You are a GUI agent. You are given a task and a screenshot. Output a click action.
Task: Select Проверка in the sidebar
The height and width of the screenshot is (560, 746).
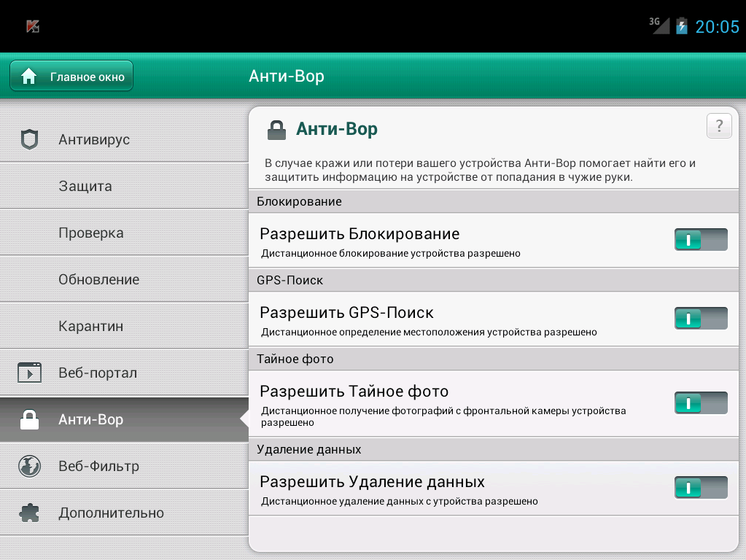pyautogui.click(x=124, y=233)
